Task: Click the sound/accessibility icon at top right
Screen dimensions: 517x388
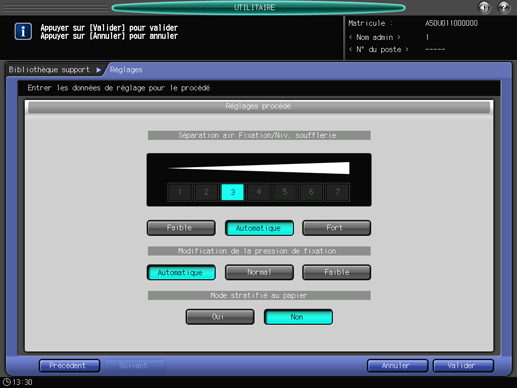Action: [x=484, y=7]
